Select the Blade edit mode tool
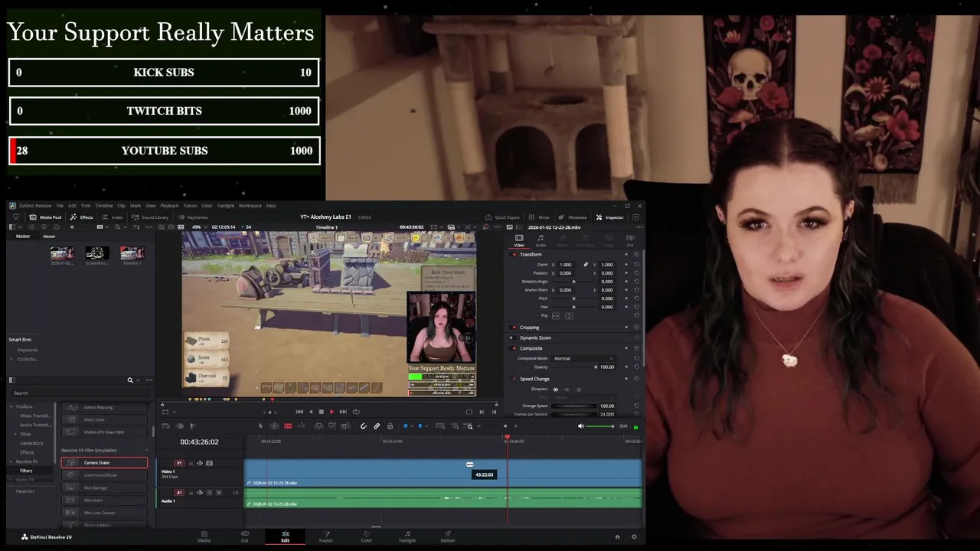 pos(288,426)
